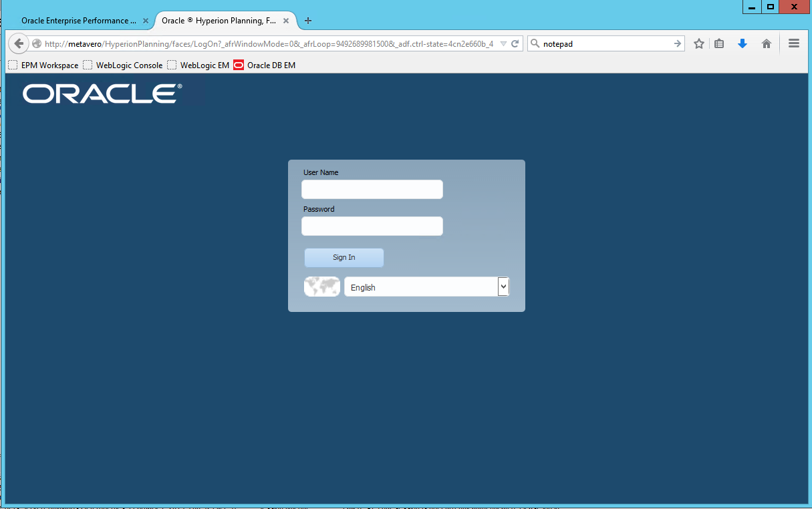This screenshot has width=812, height=509.
Task: Open the EPM Workspace bookmark
Action: coord(43,65)
